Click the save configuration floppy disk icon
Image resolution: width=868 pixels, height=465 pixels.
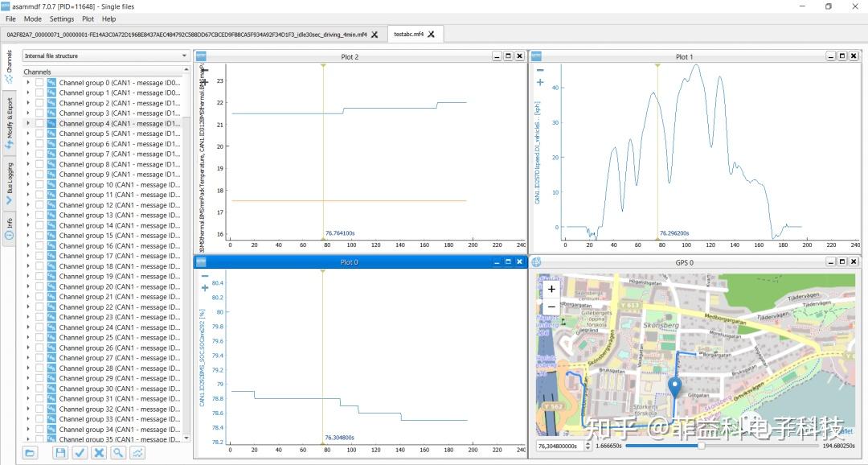(60, 453)
